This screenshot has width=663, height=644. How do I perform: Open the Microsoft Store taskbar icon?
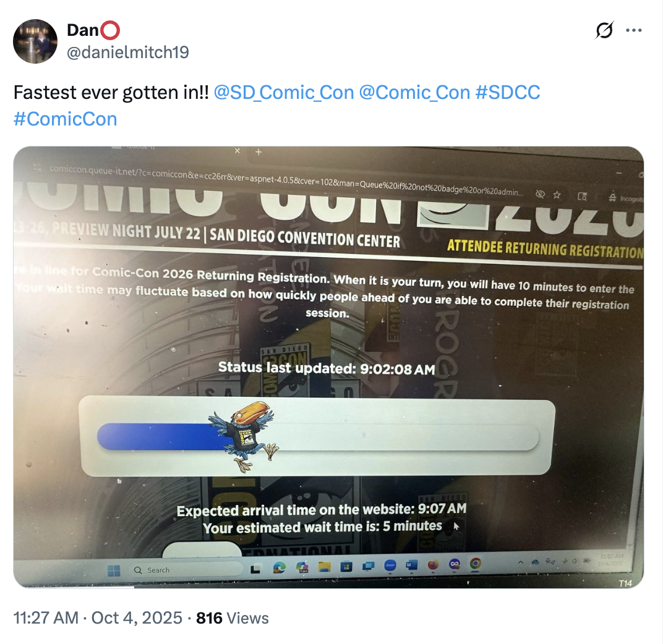click(346, 566)
